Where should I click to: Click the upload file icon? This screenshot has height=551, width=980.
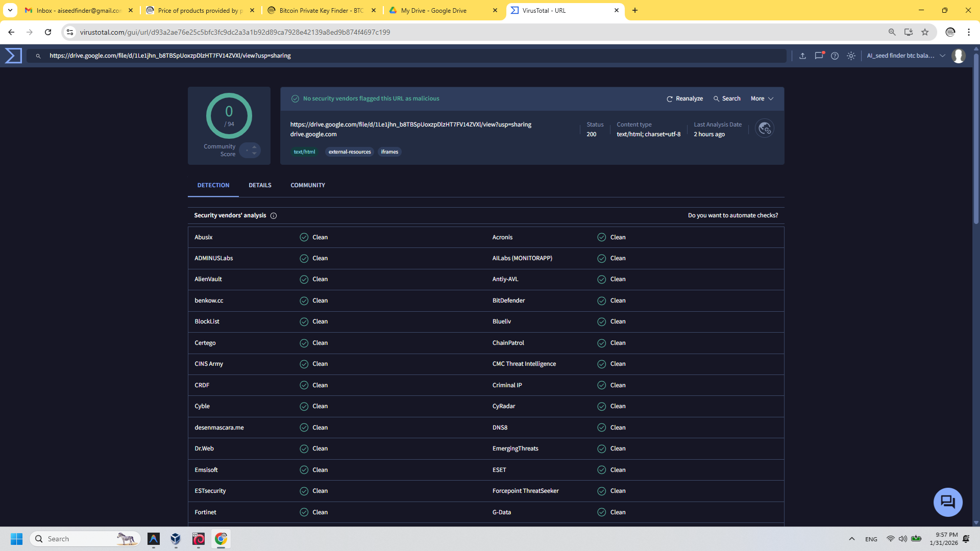click(802, 56)
